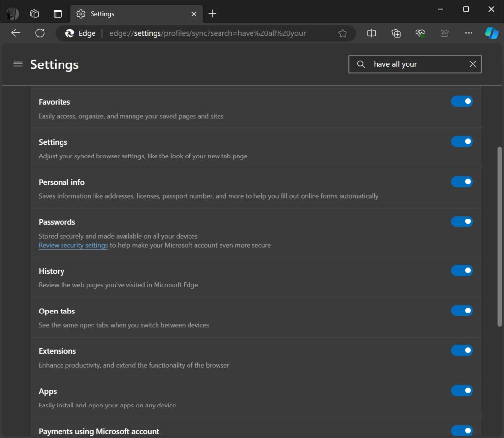This screenshot has width=504, height=438.
Task: Open the ellipsis settings menu
Action: (468, 33)
